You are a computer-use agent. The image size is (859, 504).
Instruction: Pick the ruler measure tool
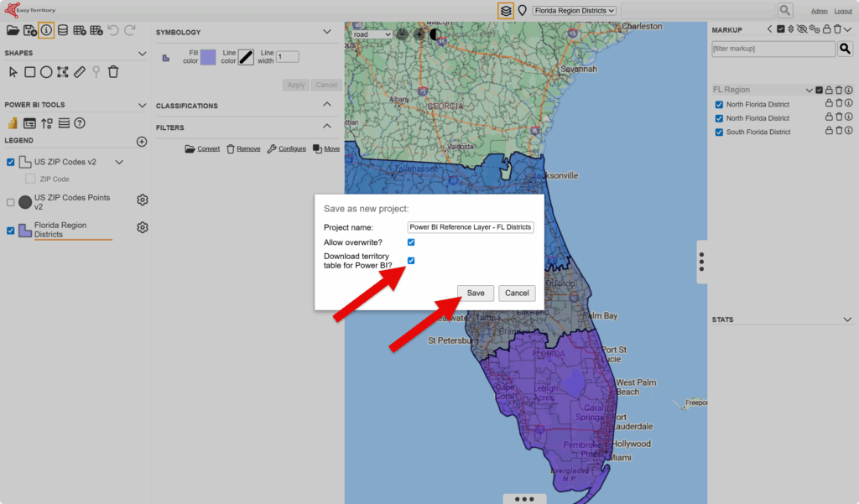coord(80,72)
